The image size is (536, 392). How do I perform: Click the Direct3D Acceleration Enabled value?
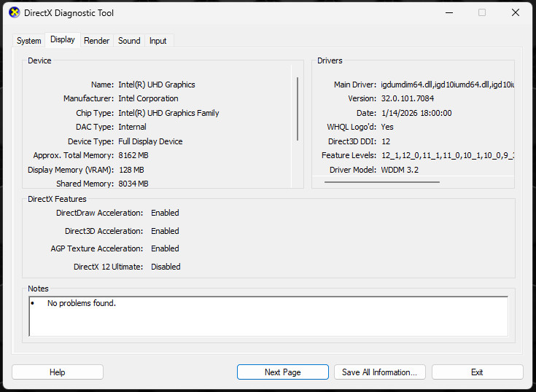pos(165,231)
